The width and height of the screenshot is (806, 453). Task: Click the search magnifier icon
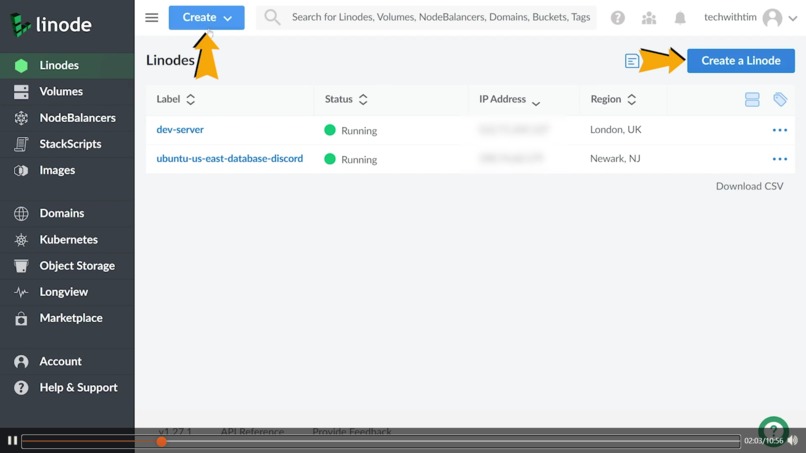(272, 17)
